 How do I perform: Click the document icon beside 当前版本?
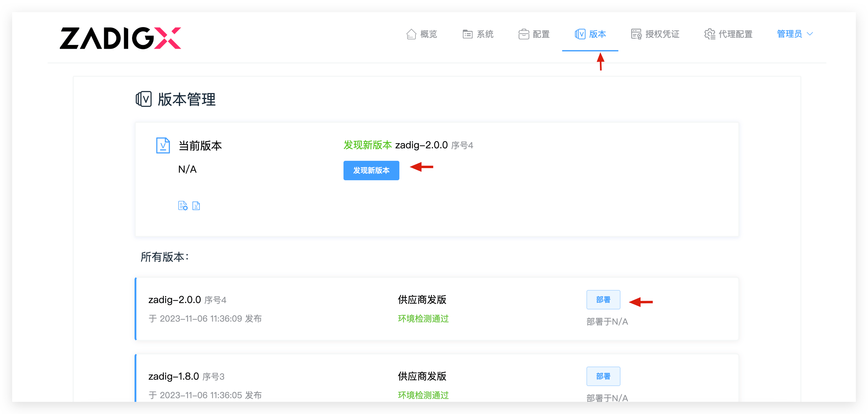pyautogui.click(x=163, y=145)
